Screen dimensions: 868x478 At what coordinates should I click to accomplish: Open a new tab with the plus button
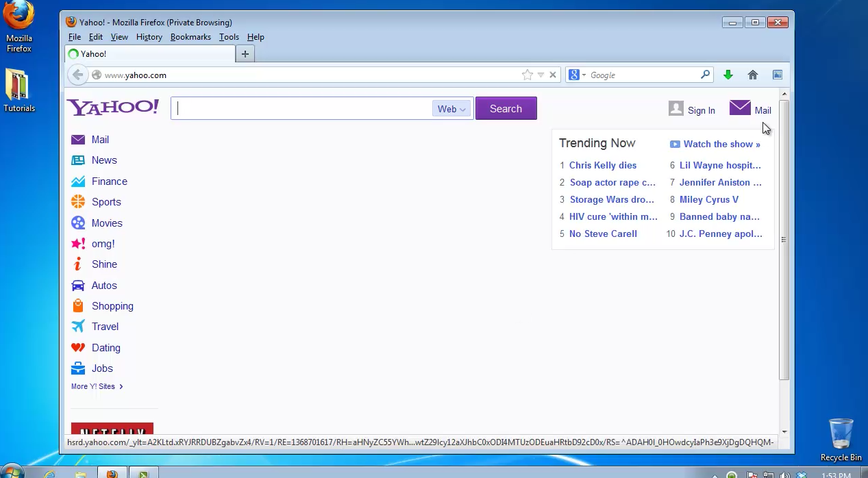click(x=245, y=54)
